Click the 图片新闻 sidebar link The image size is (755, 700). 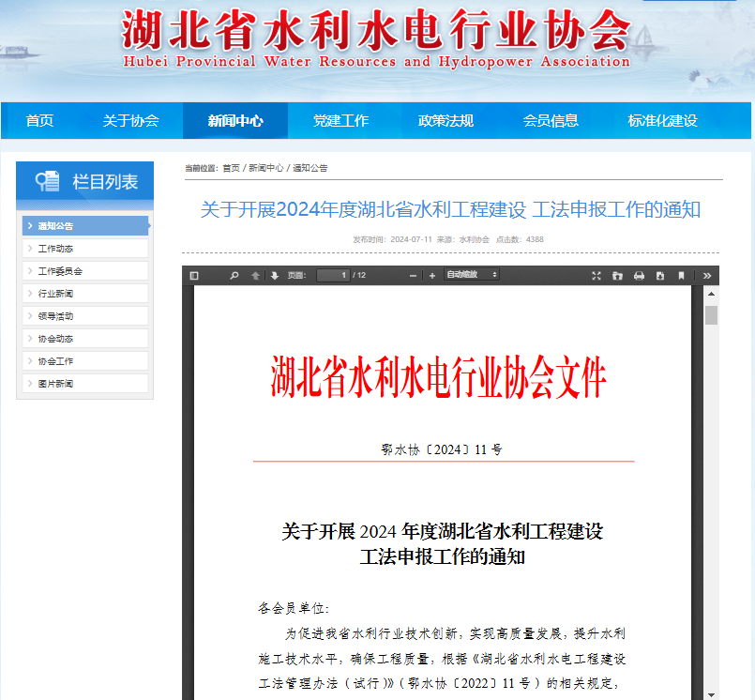pyautogui.click(x=55, y=383)
